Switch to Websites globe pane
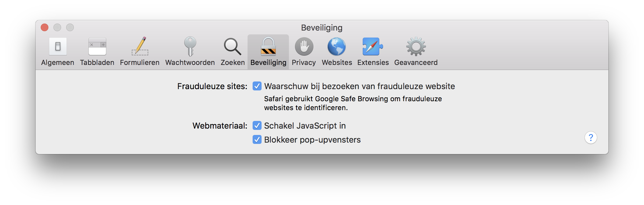 coord(337,47)
